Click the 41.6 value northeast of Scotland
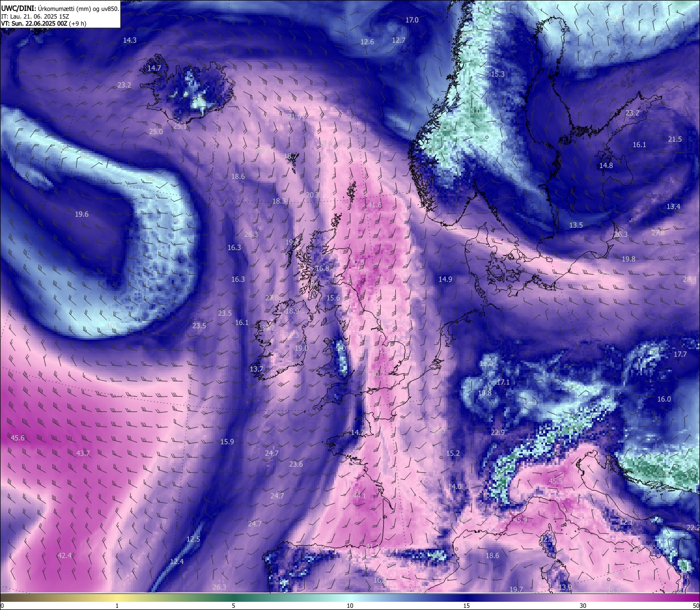This screenshot has height=610, width=700. 375,205
